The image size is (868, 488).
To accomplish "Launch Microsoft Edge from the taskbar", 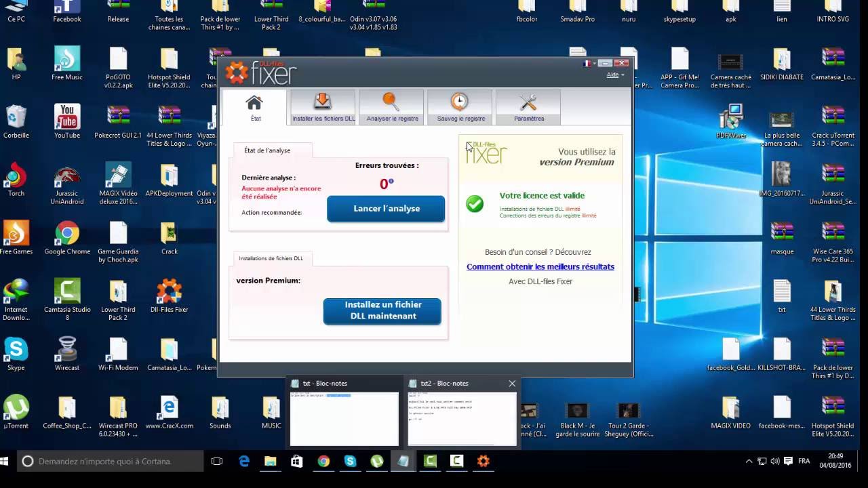I will click(244, 461).
